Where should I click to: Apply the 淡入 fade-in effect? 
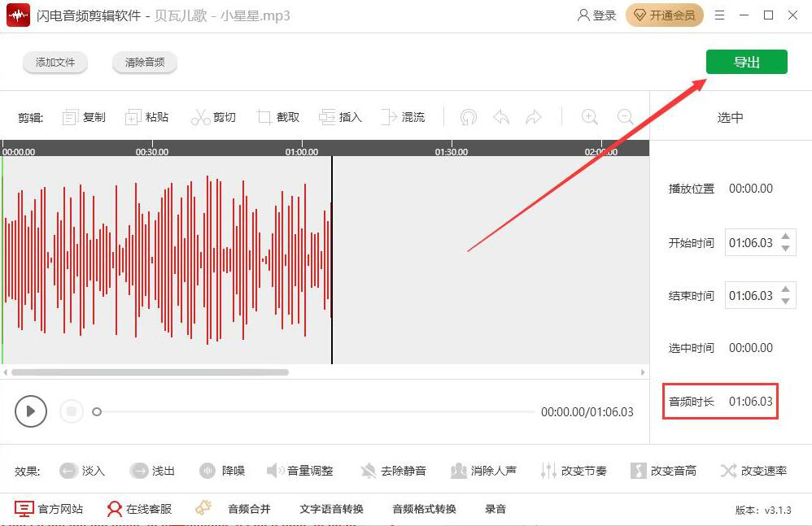click(x=82, y=471)
